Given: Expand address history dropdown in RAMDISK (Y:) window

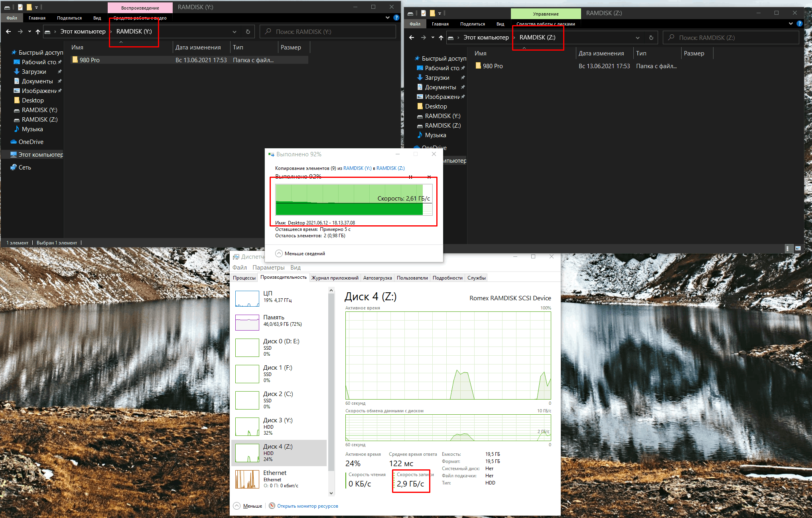Looking at the screenshot, I should pyautogui.click(x=235, y=32).
